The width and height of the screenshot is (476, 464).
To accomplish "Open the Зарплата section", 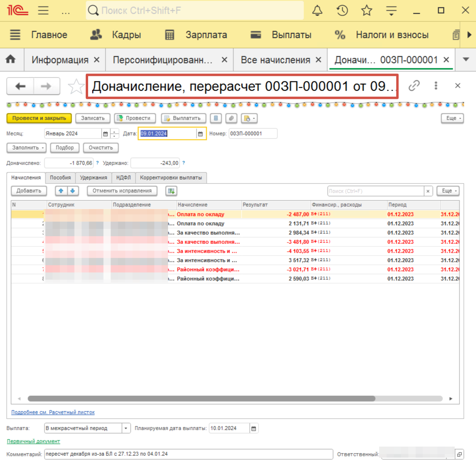I will click(196, 35).
